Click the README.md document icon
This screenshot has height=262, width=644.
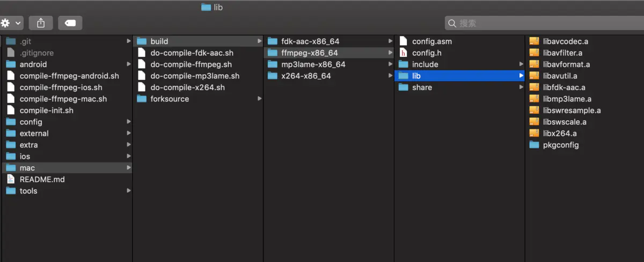click(x=11, y=179)
